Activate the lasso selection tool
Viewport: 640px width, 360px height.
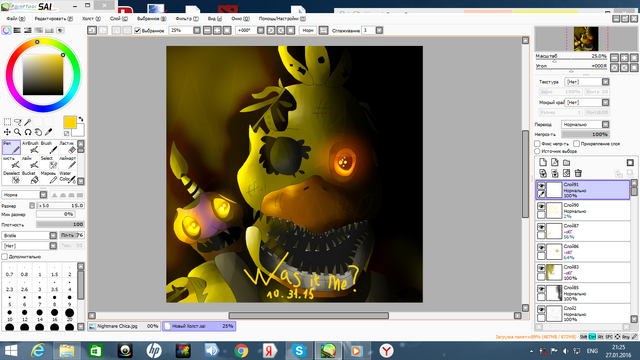(18, 122)
